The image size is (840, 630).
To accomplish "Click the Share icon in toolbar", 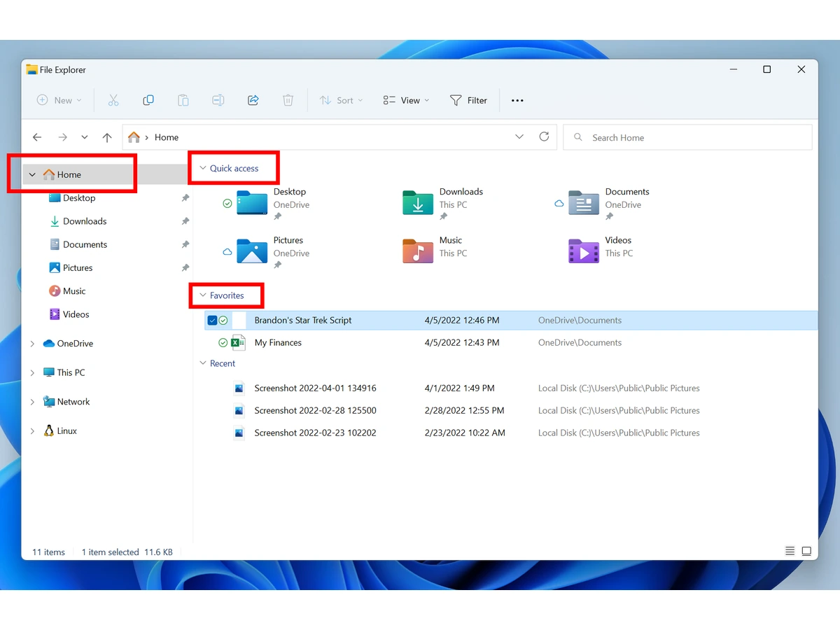I will (x=253, y=100).
